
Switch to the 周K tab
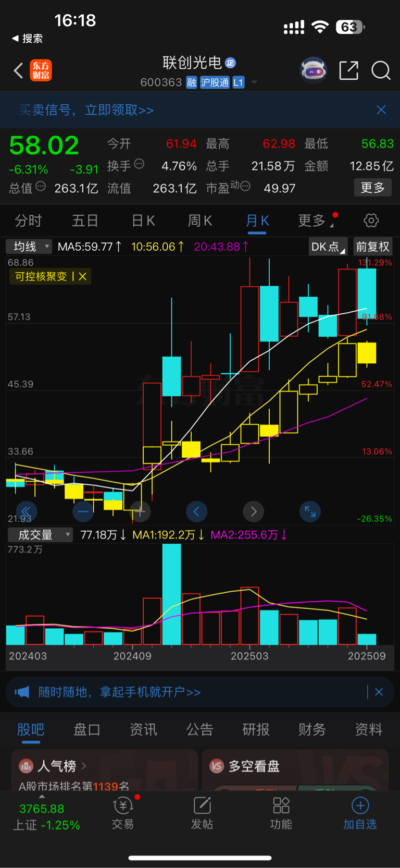(200, 221)
